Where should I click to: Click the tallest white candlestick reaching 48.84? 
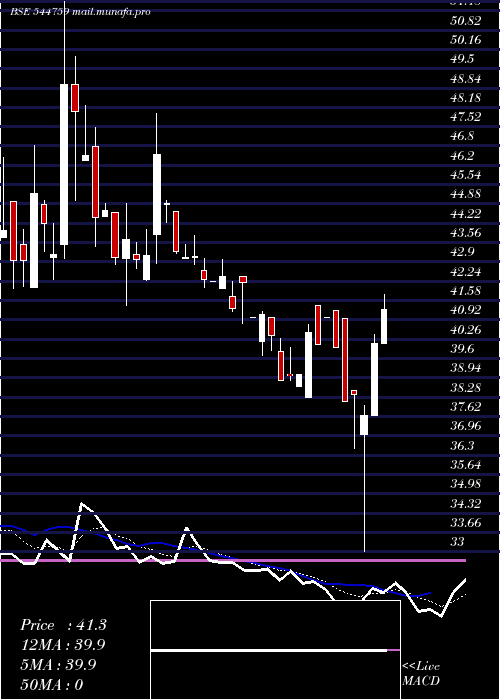64,164
